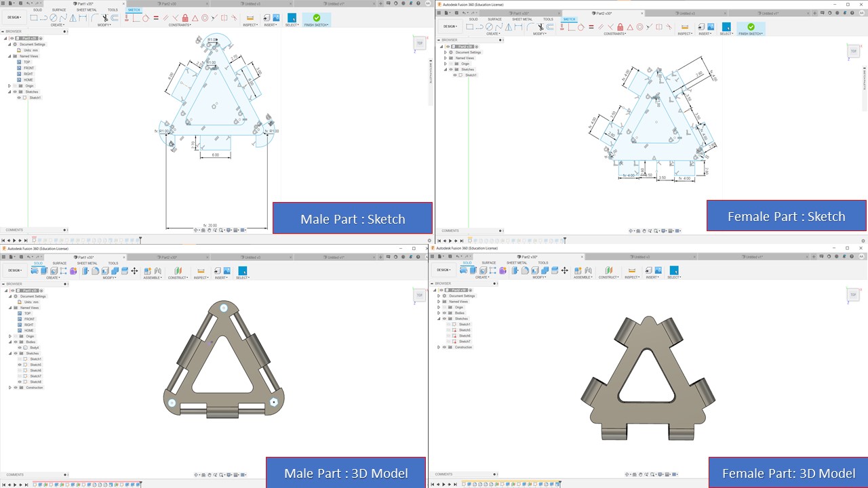868x488 pixels.
Task: Expand the Construction folder in Male Part 3D browser
Action: [9, 388]
